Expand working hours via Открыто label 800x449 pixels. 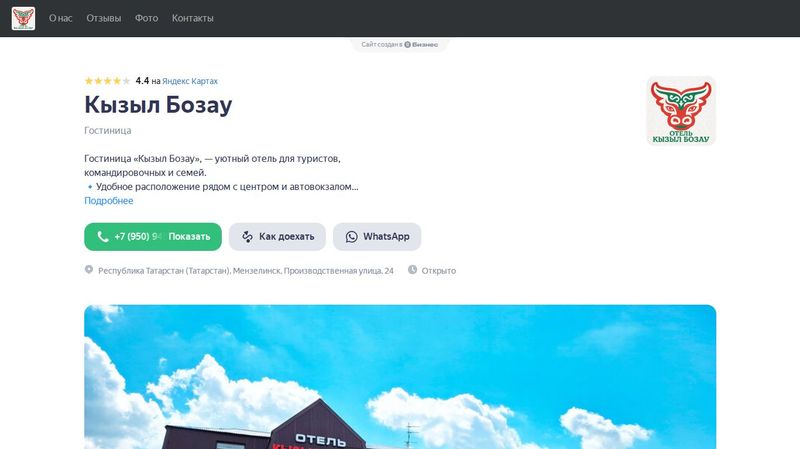point(439,271)
